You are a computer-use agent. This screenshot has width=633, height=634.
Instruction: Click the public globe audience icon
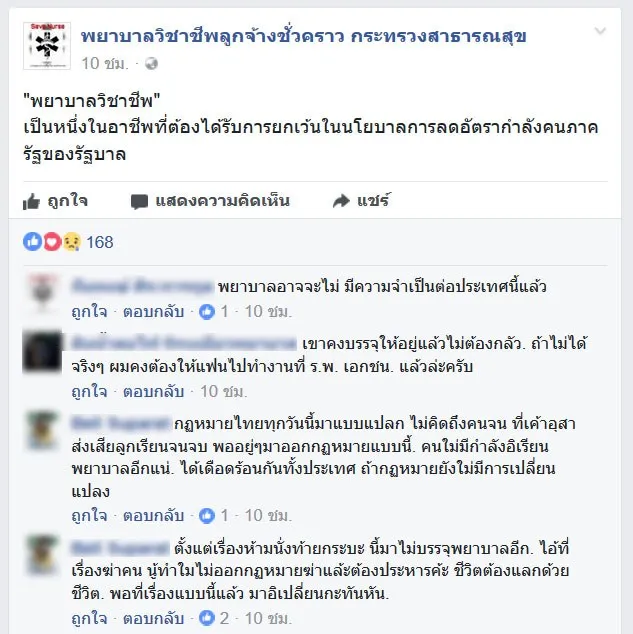(151, 63)
